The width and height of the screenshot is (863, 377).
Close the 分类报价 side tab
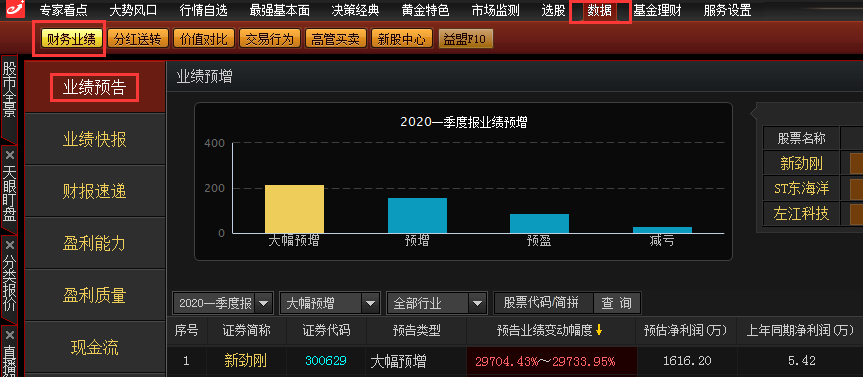coord(9,245)
